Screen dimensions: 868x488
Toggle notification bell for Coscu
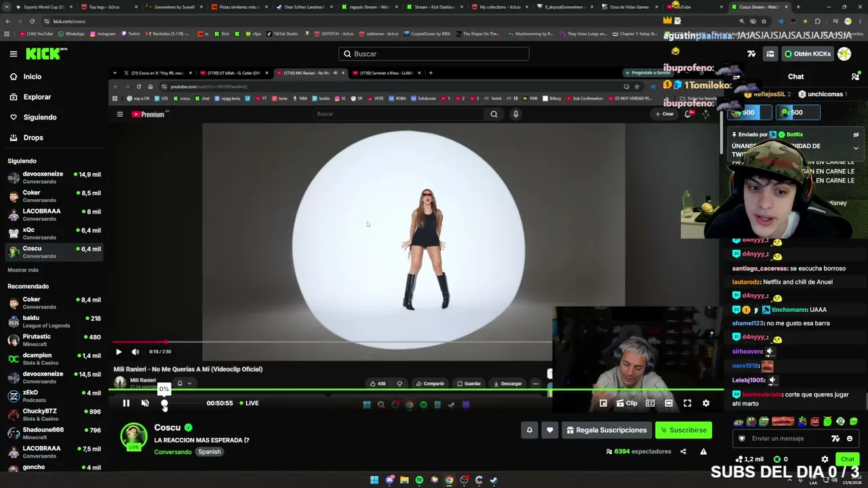pyautogui.click(x=530, y=430)
